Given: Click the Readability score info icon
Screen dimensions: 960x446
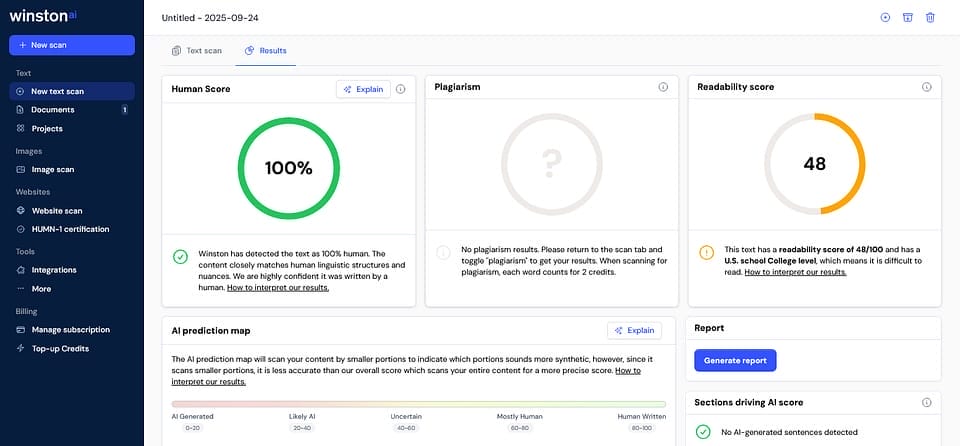Looking at the screenshot, I should (x=926, y=87).
